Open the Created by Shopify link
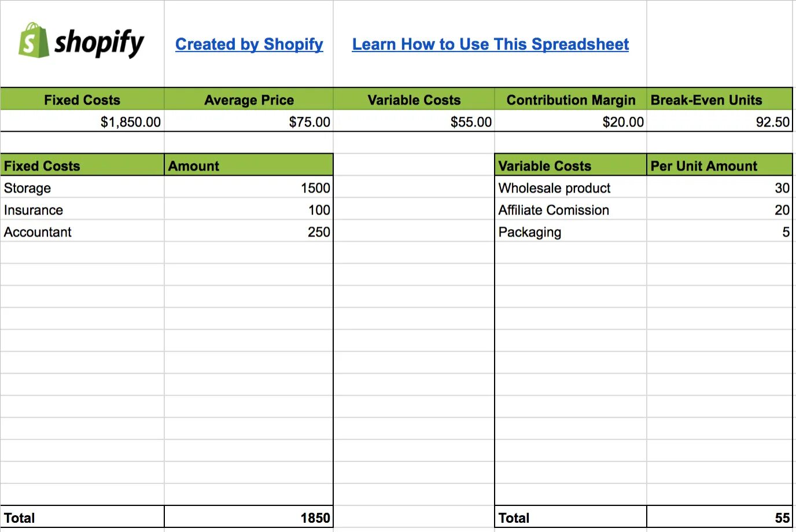This screenshot has width=796, height=532. click(x=249, y=45)
